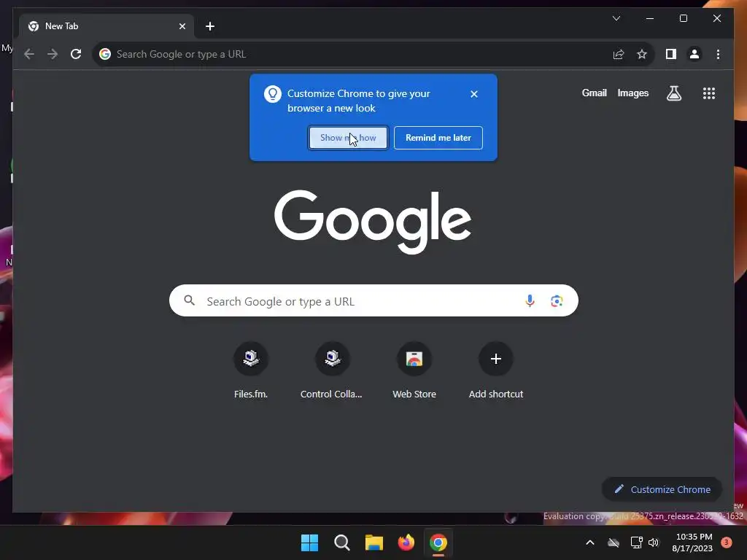Maximize the Chrome window
This screenshot has height=560, width=747.
(683, 18)
